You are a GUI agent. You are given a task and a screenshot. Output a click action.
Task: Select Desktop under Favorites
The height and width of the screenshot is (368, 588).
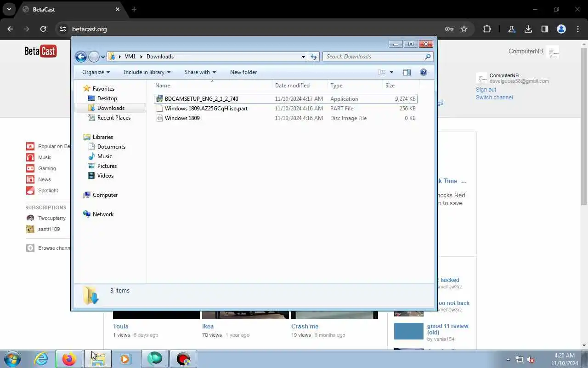coord(107,98)
